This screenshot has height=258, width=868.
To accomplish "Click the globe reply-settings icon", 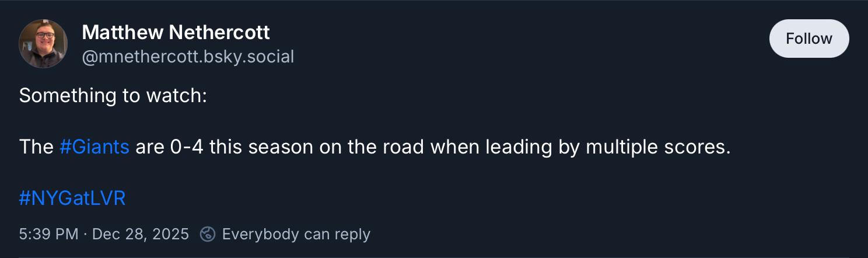I will (x=208, y=234).
